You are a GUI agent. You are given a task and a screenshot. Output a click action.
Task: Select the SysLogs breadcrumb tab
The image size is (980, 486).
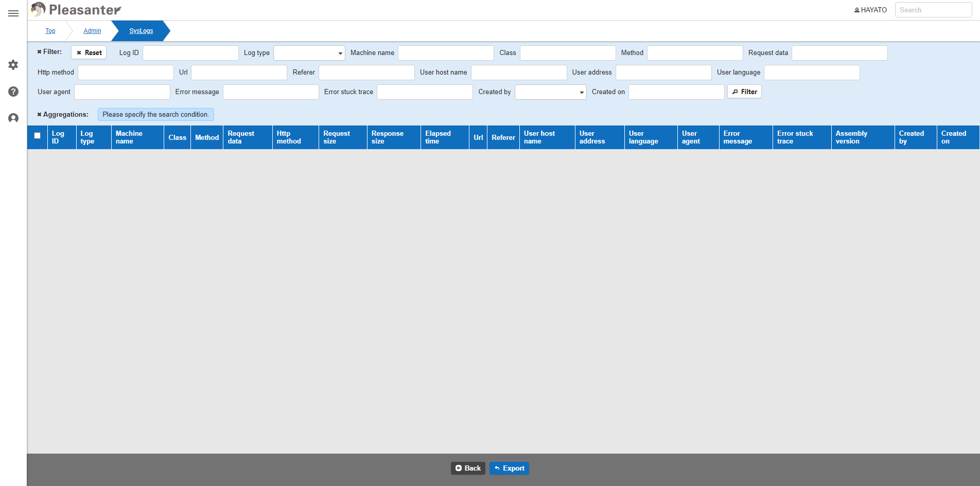click(x=141, y=31)
